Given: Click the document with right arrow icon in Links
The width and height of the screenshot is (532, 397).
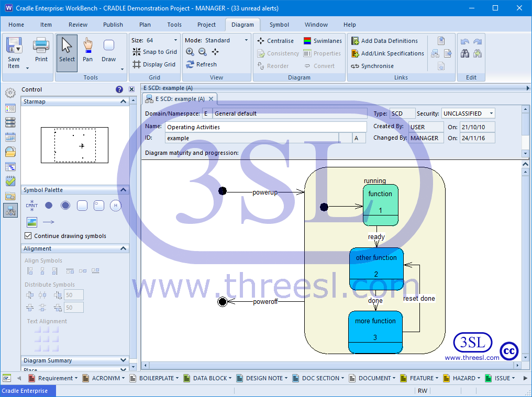Looking at the screenshot, I should [448, 53].
